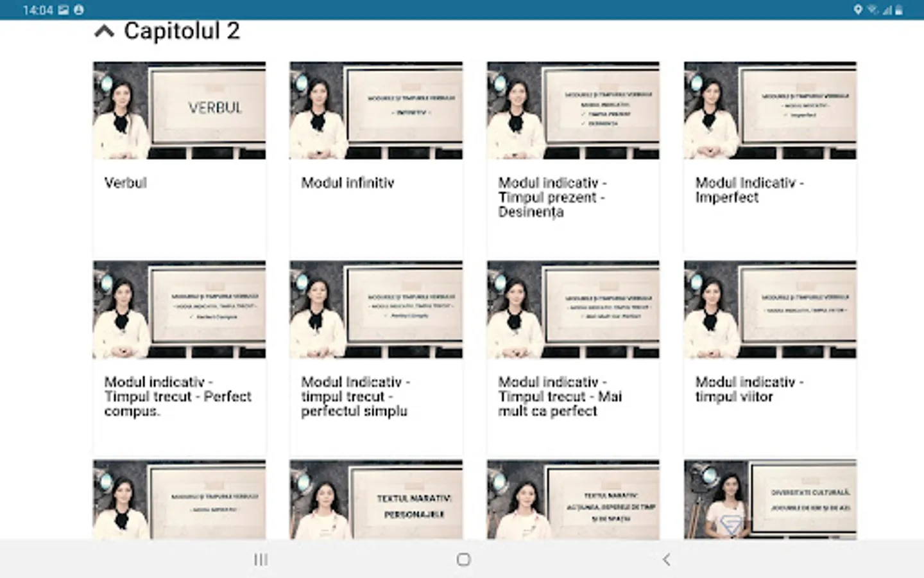
Task: Select 'timpul trecut - perfectul simplu' title
Action: click(355, 397)
